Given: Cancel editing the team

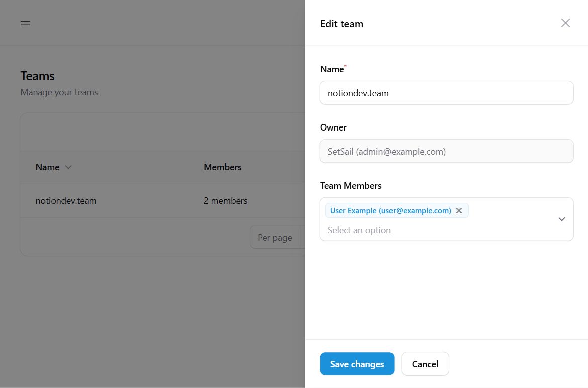Looking at the screenshot, I should [x=425, y=364].
